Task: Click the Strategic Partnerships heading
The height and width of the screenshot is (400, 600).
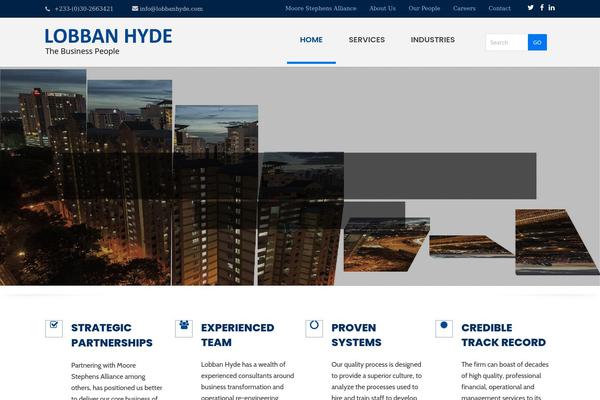Action: coord(112,335)
